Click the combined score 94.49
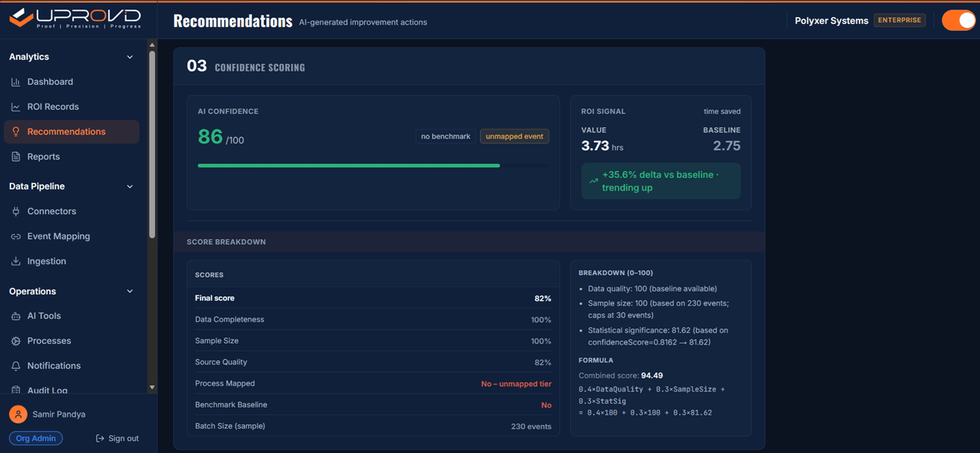The height and width of the screenshot is (453, 980). (x=652, y=376)
